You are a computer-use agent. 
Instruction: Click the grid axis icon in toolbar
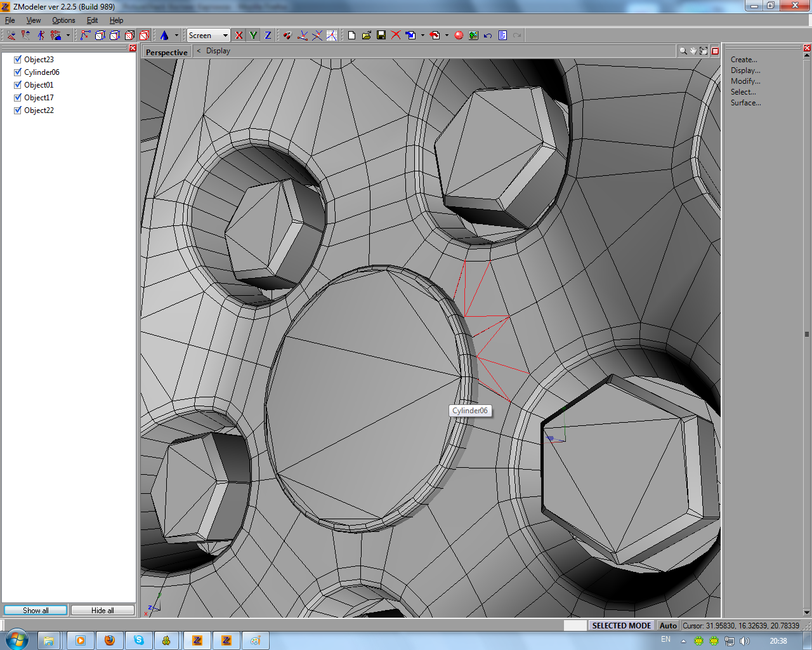332,36
